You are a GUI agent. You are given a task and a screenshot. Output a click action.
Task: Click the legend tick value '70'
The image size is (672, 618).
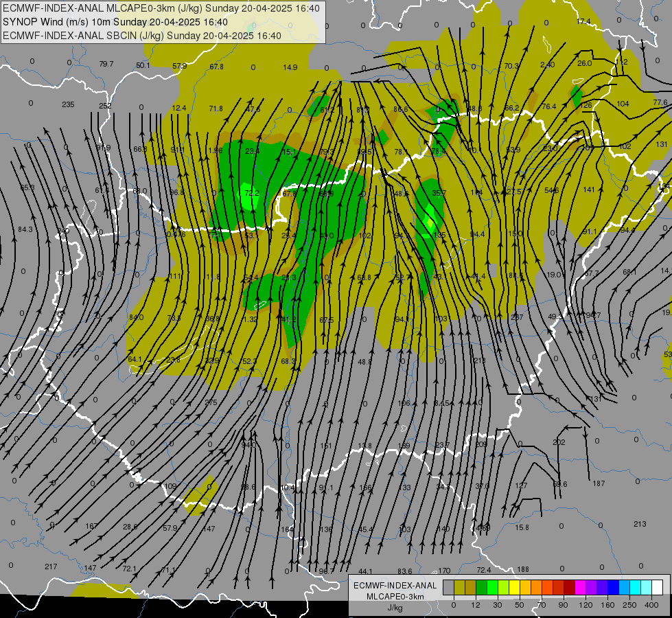point(542,605)
